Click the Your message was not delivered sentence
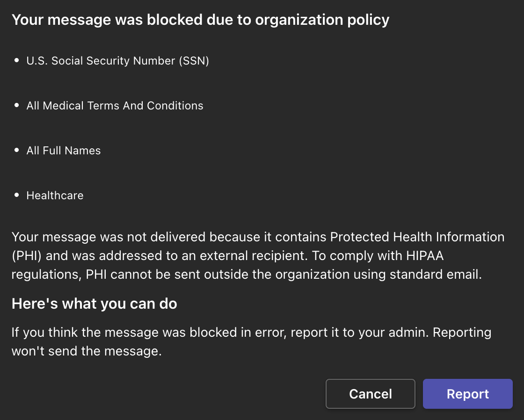This screenshot has width=524, height=420. coord(109,237)
